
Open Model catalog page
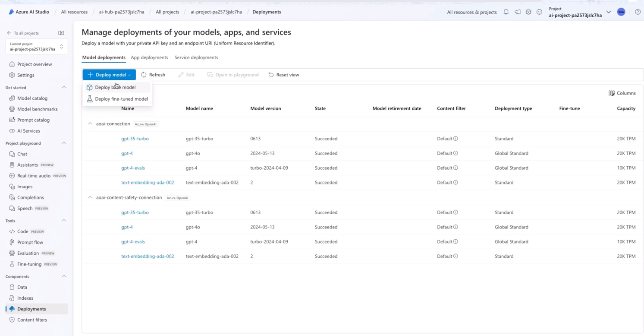click(x=32, y=98)
